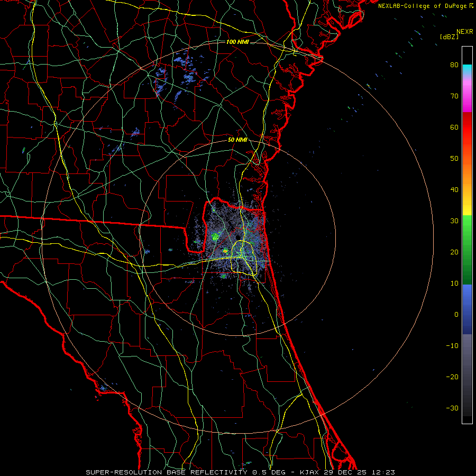The image size is (476, 476).
Task: Click the 50 NMI range ring label
Action: pyautogui.click(x=237, y=140)
